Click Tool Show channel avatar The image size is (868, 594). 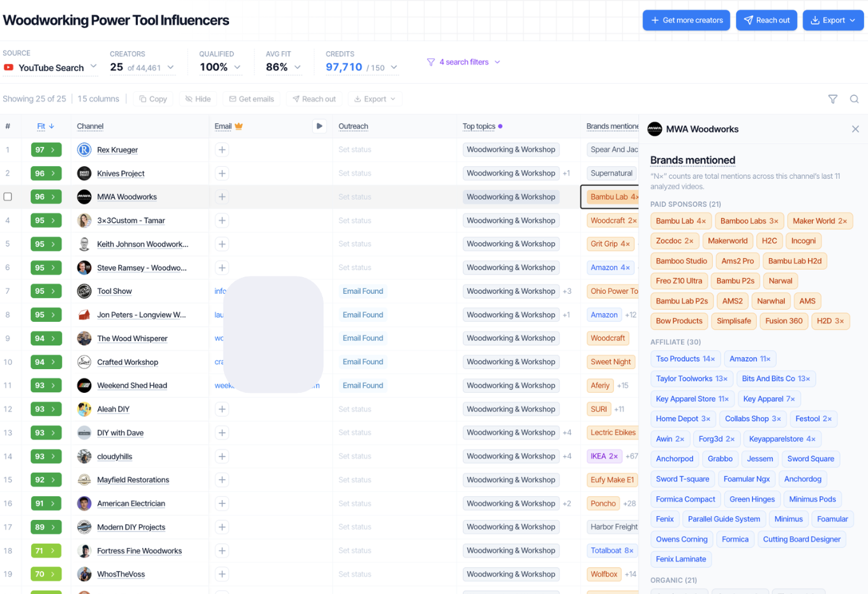point(84,291)
